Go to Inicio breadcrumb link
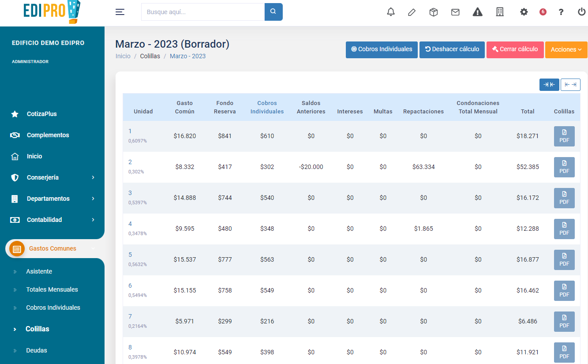The width and height of the screenshot is (588, 364). coord(123,56)
